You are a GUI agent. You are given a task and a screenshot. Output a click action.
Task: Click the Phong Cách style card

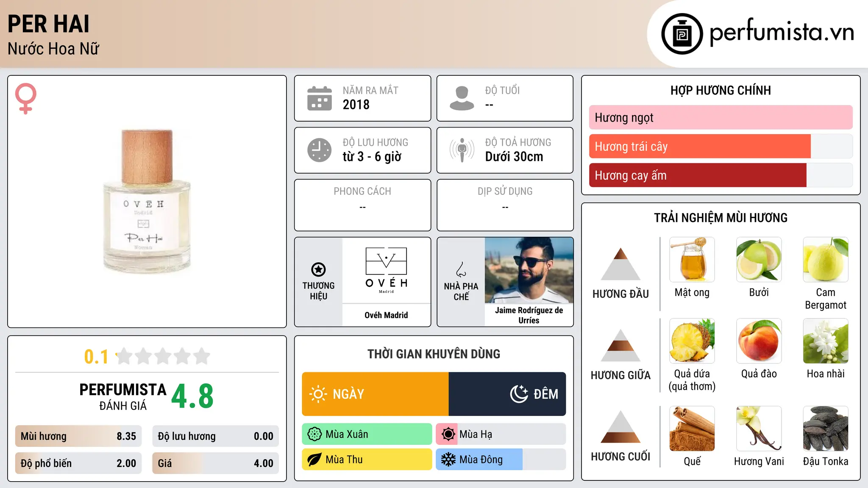(362, 205)
